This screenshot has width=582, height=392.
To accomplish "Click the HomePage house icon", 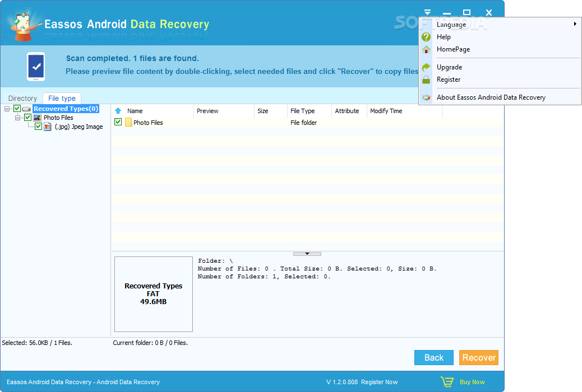I will coord(426,49).
